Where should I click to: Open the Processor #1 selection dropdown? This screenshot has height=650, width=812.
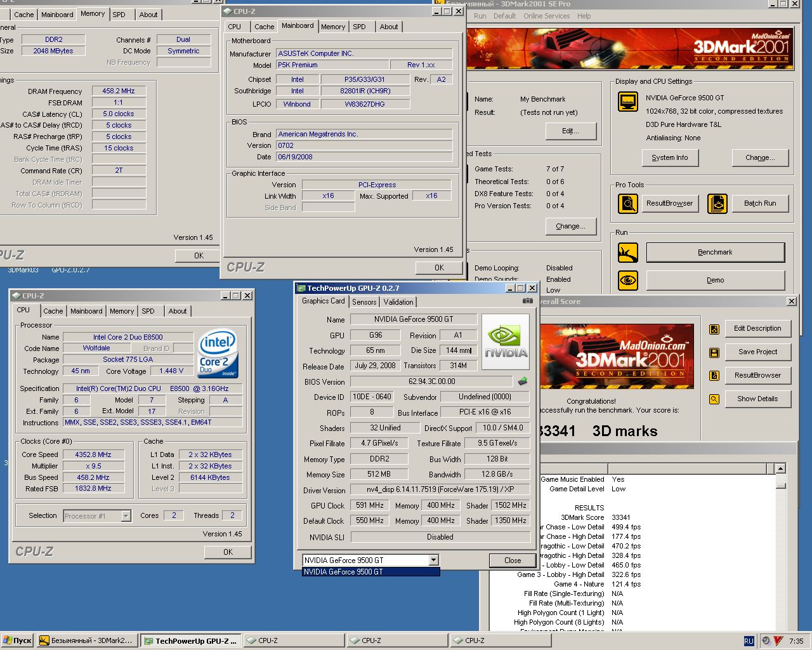pyautogui.click(x=126, y=516)
